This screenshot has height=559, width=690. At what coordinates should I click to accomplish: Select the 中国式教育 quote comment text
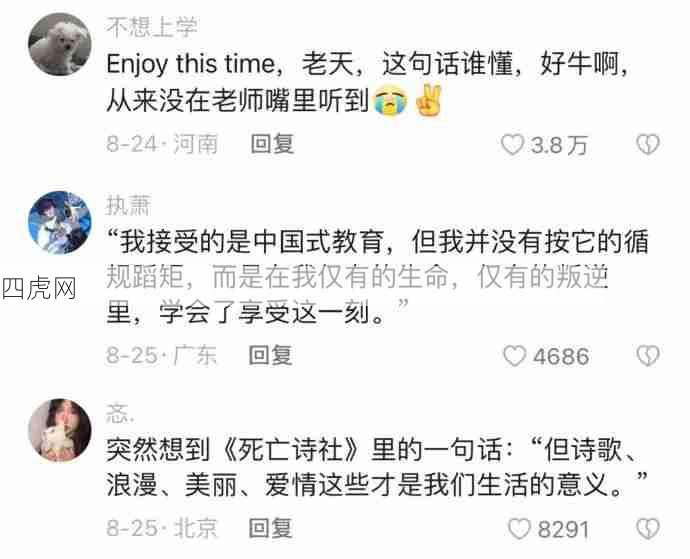point(378,277)
